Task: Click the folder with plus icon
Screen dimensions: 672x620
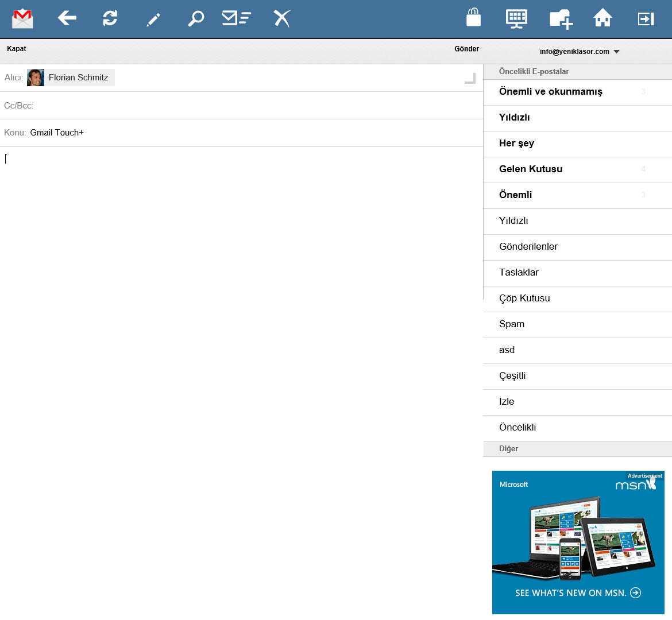Action: (x=561, y=19)
